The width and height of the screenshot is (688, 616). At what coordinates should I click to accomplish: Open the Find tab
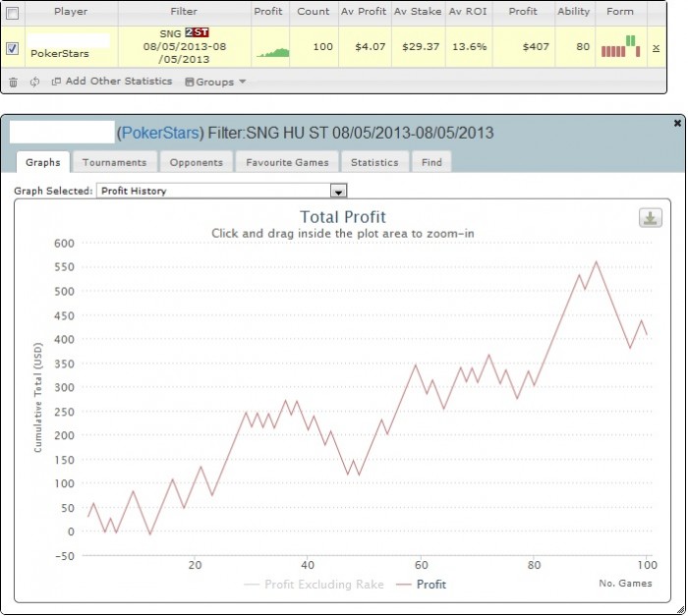click(431, 162)
